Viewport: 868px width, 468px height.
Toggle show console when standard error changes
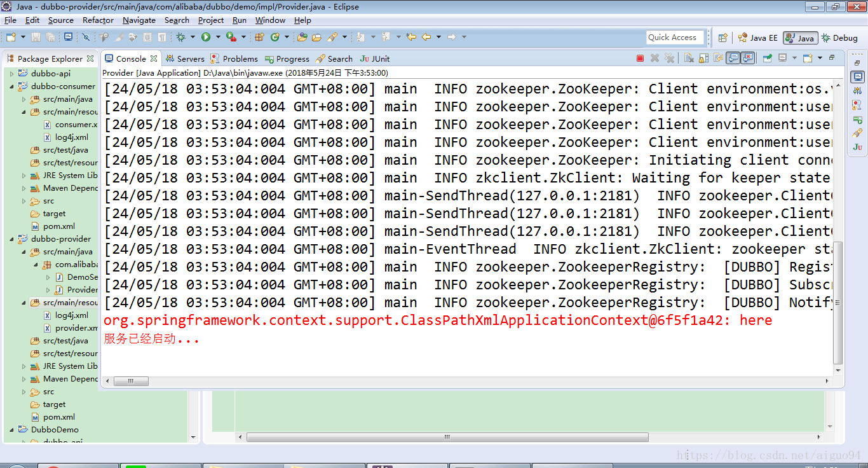pyautogui.click(x=748, y=59)
